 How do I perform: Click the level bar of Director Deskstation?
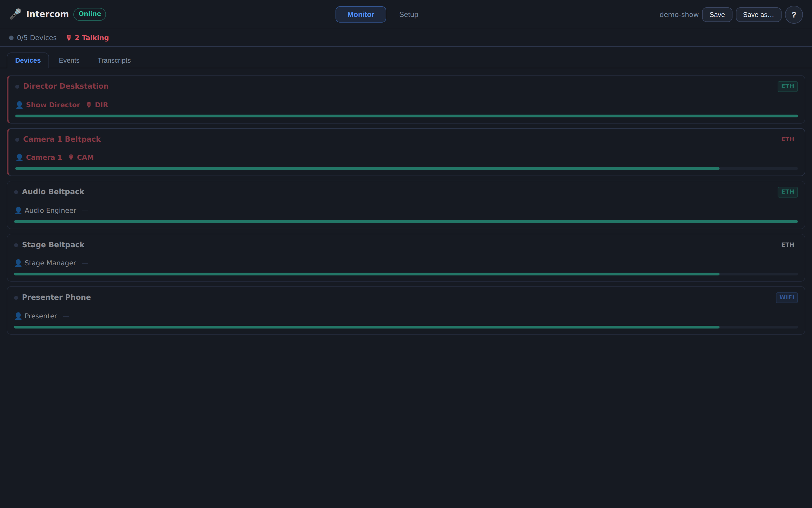[x=406, y=116]
